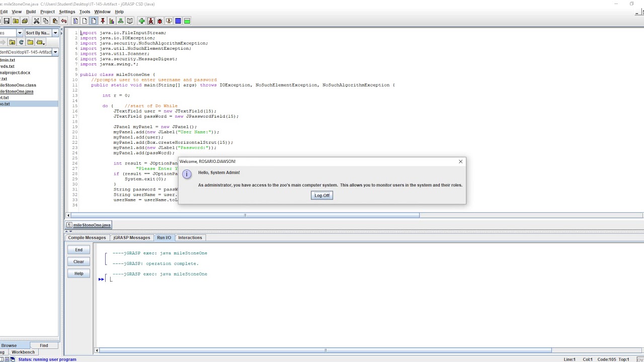Select the Workbench tab

coord(23,352)
